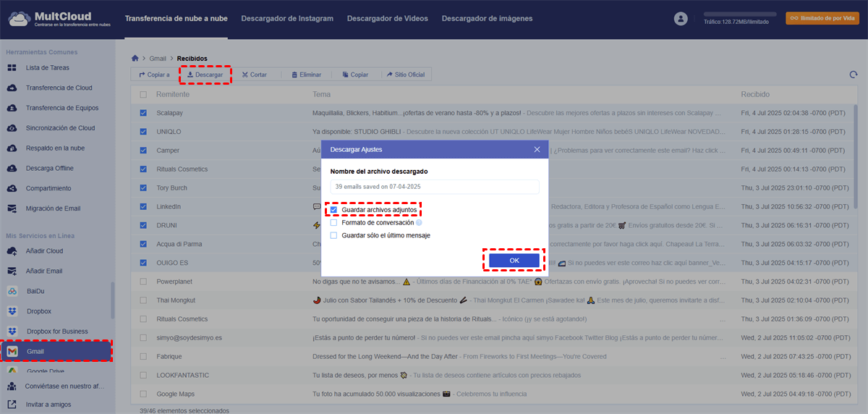Viewport: 868px width, 414px height.
Task: Click the Descargar toolbar button
Action: coord(205,75)
